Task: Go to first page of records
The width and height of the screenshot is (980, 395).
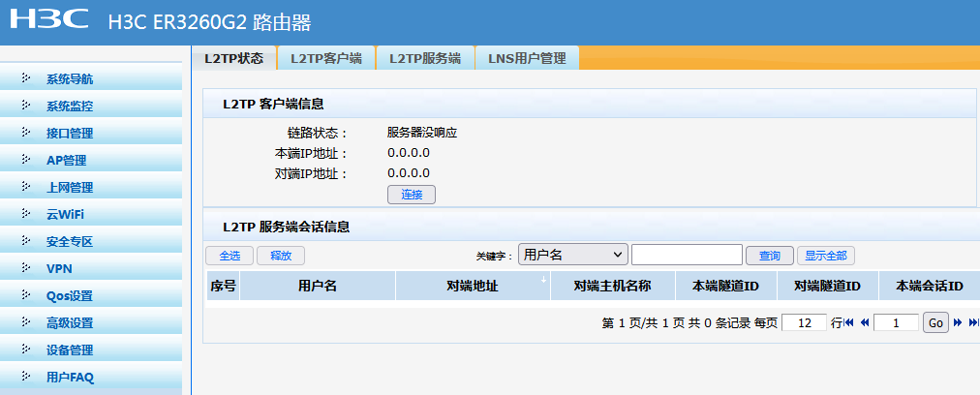Action: [x=848, y=323]
